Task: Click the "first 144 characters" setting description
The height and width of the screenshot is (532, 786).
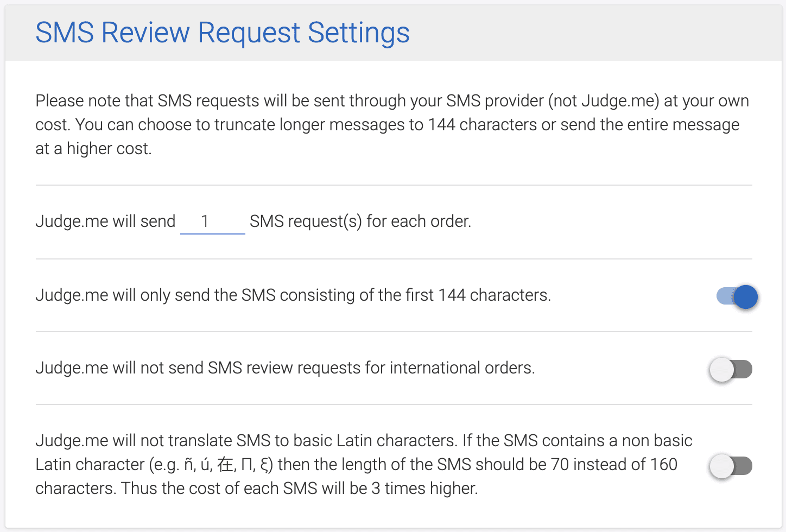Action: (x=293, y=295)
